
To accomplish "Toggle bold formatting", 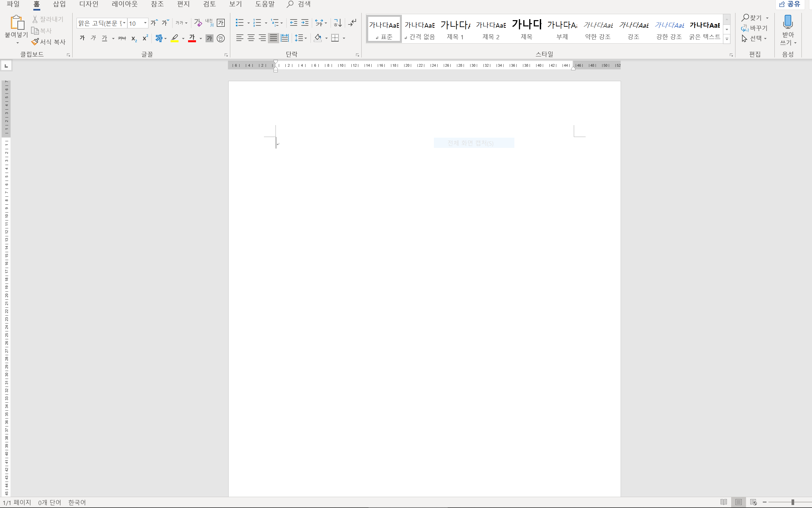I will (x=82, y=38).
